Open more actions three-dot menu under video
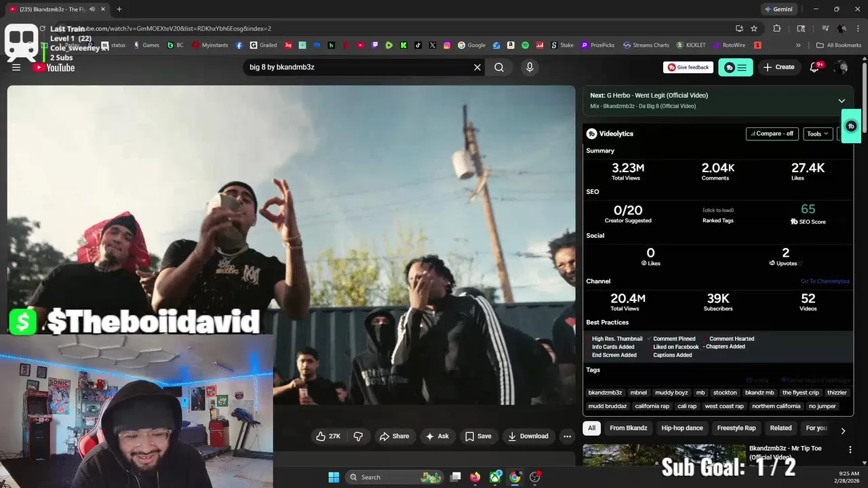The width and height of the screenshot is (868, 488). pyautogui.click(x=568, y=436)
